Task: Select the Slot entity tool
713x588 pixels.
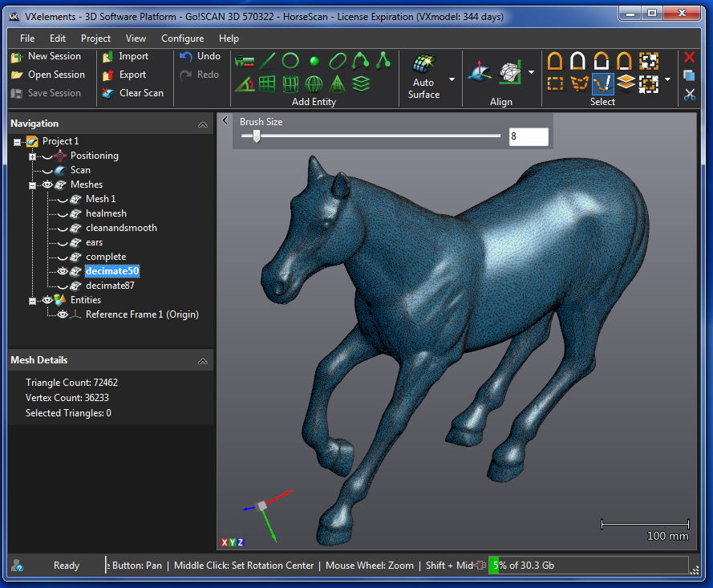Action: pos(338,60)
